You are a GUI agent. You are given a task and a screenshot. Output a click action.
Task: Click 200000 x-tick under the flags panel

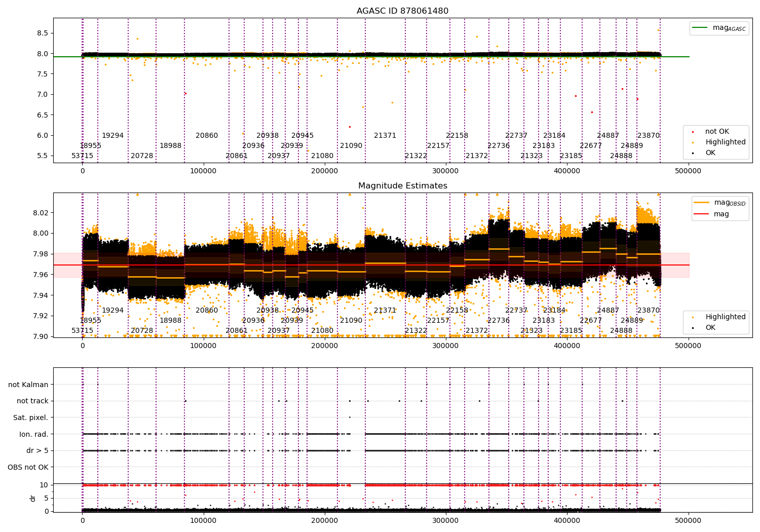325,520
